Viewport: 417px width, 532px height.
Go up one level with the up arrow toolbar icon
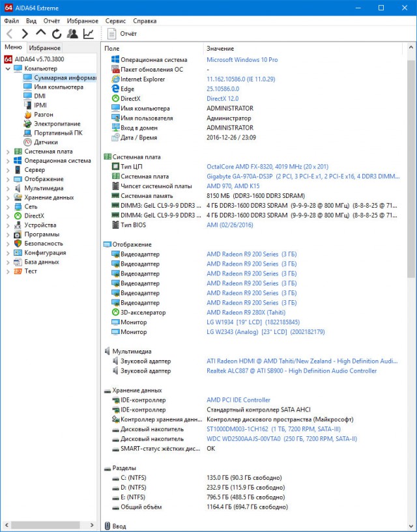[41, 33]
